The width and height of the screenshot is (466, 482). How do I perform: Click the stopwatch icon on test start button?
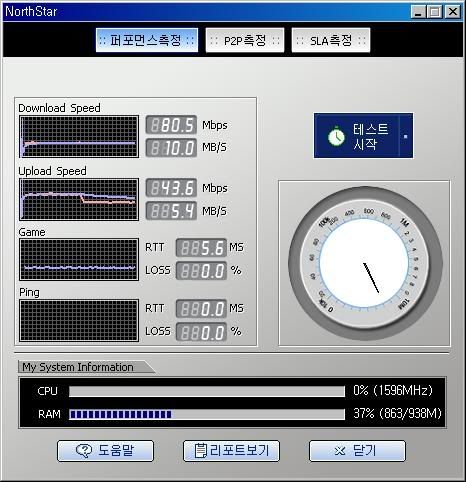point(336,136)
